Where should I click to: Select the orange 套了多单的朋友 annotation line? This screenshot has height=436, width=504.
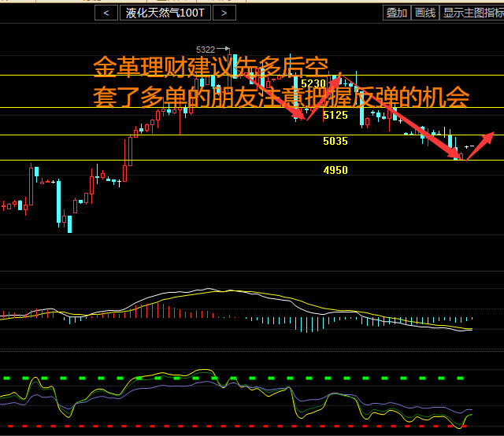(x=280, y=98)
